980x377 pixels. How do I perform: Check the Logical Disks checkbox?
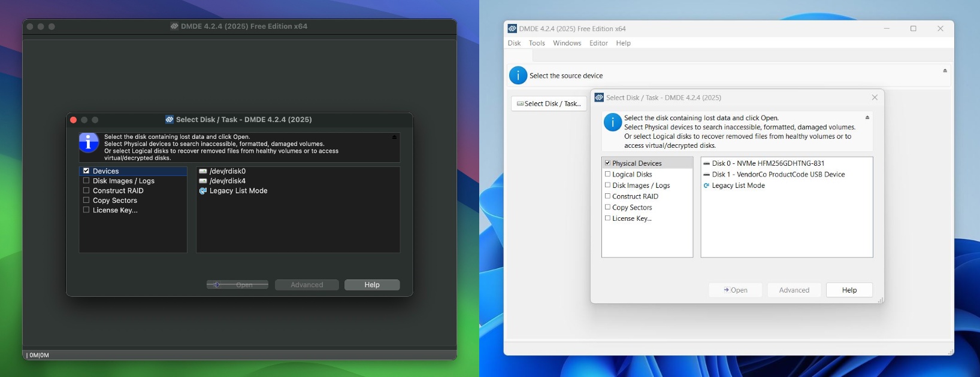[x=607, y=174]
